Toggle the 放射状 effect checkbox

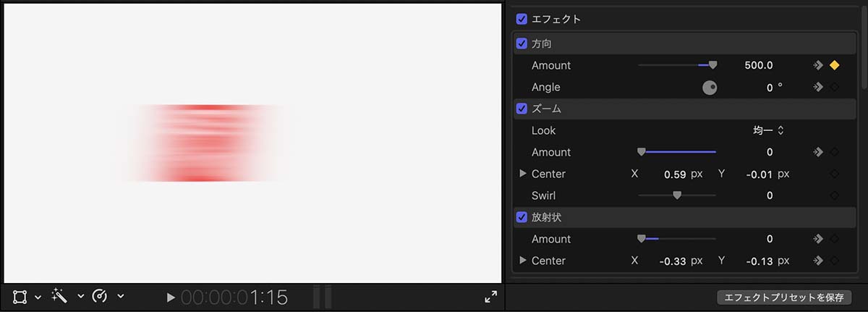pyautogui.click(x=522, y=217)
